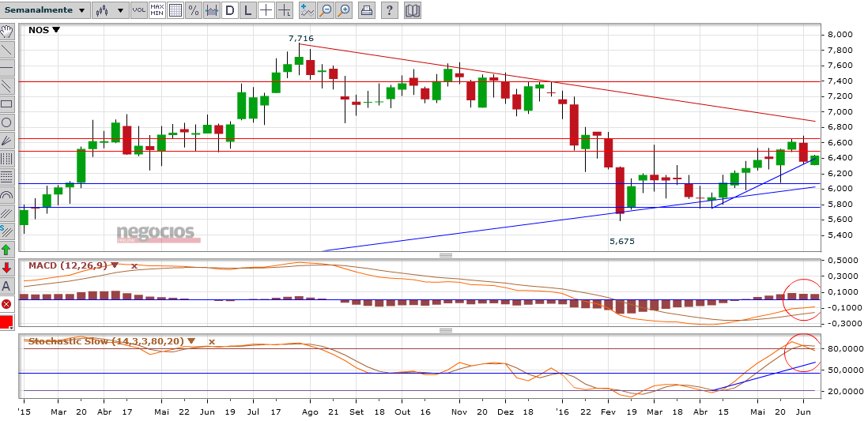Open the help question mark
The width and height of the screenshot is (868, 421).
coord(390,10)
